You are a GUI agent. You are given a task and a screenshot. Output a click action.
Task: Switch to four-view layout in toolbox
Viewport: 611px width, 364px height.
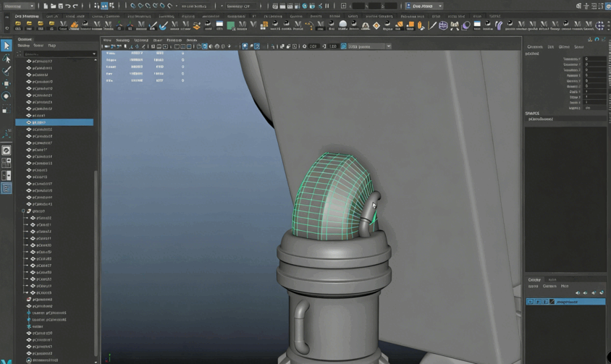point(7,163)
